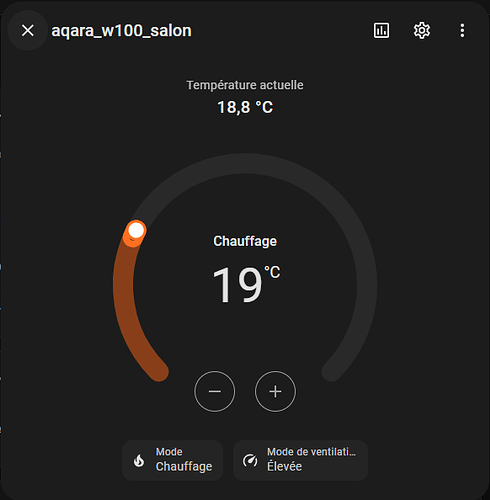The width and height of the screenshot is (490, 500).
Task: Select the Élevée fan mode value
Action: (x=284, y=467)
